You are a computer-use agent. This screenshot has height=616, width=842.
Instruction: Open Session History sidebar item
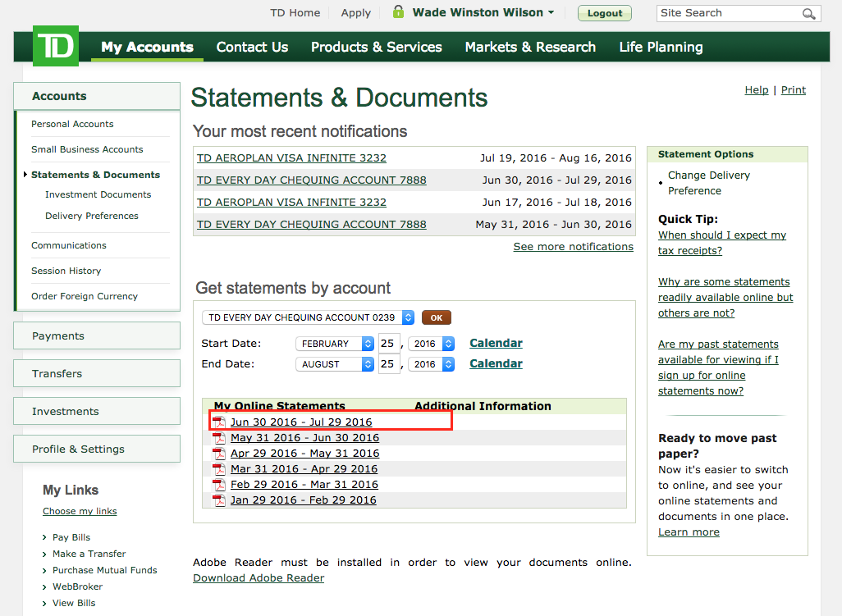pos(66,271)
